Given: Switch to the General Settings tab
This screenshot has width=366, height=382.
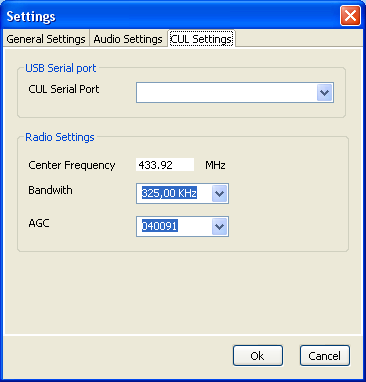Looking at the screenshot, I should tap(46, 39).
